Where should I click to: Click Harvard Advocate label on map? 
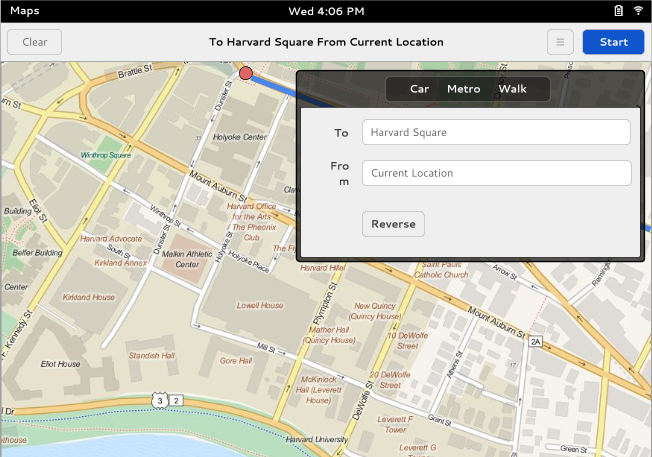point(111,239)
